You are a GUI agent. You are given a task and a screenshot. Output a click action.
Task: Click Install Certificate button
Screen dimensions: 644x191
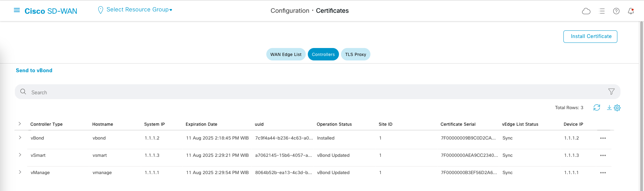point(590,37)
